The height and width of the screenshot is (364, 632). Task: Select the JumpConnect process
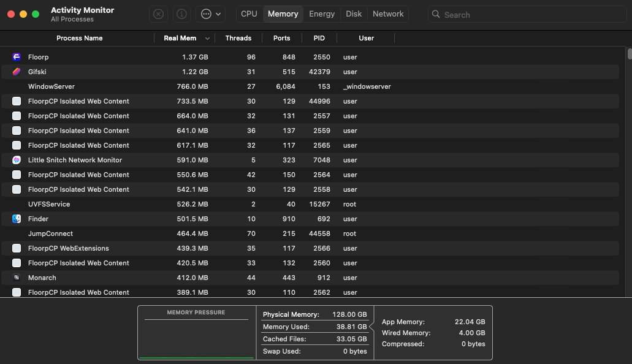pos(310,234)
